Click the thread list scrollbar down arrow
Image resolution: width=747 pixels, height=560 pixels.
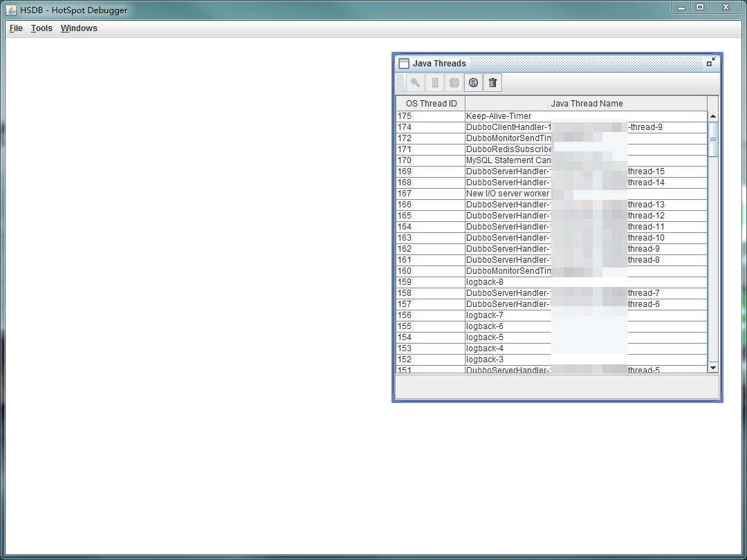click(x=713, y=367)
